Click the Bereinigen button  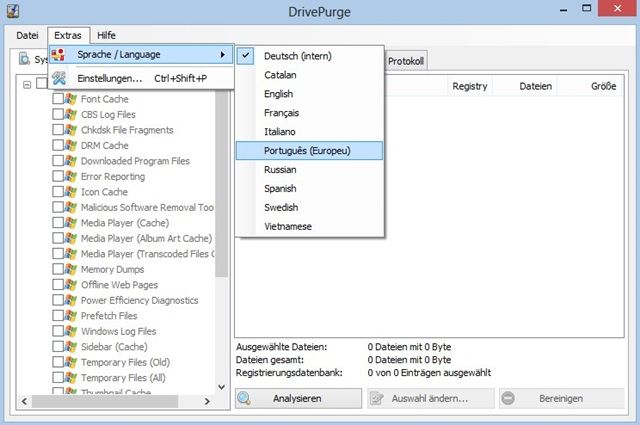(x=562, y=398)
